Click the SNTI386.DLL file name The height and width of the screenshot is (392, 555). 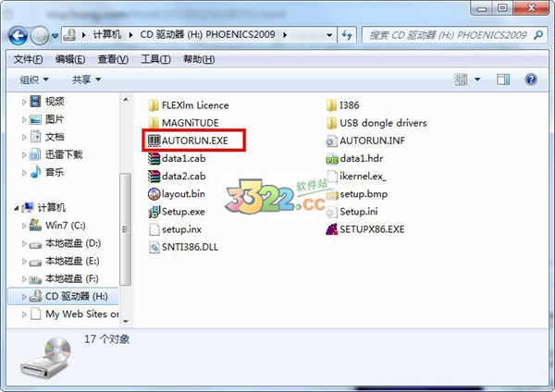[190, 247]
